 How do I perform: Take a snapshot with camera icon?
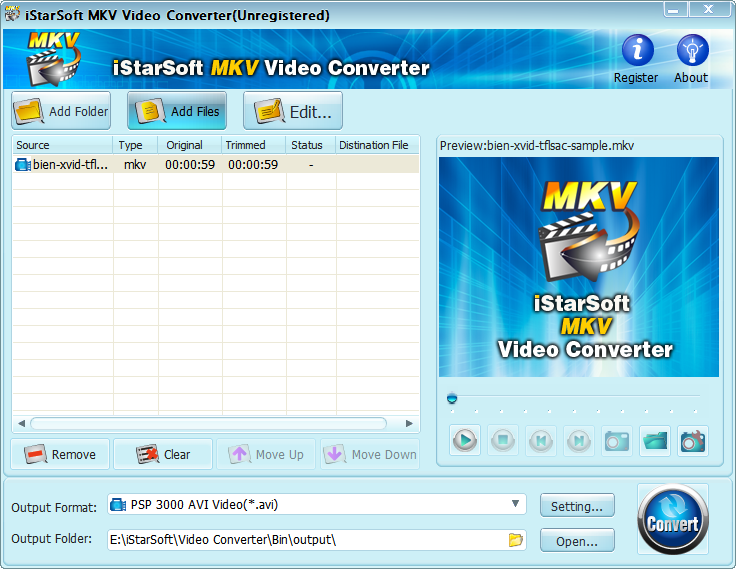(x=617, y=440)
